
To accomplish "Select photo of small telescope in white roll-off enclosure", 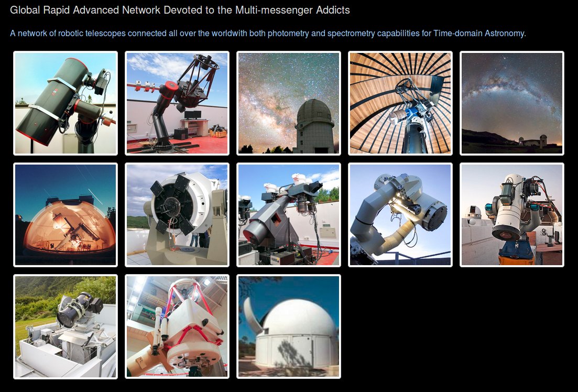I will click(x=66, y=326).
